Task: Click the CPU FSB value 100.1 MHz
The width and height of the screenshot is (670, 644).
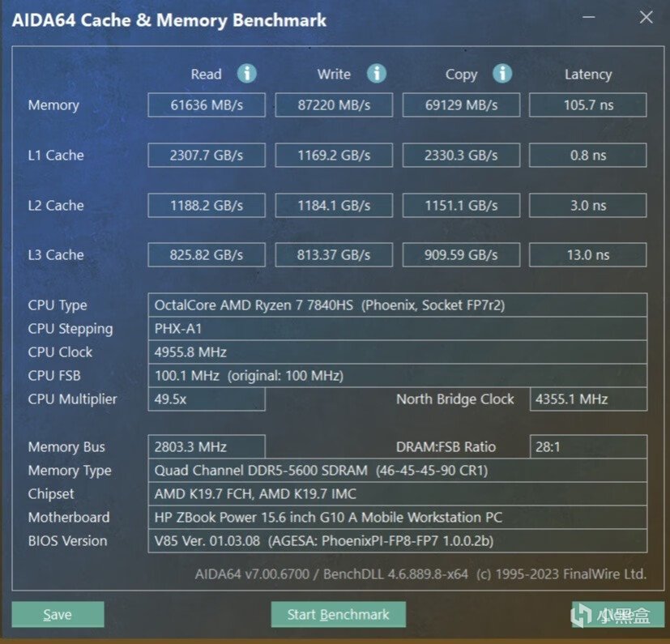Action: click(398, 376)
